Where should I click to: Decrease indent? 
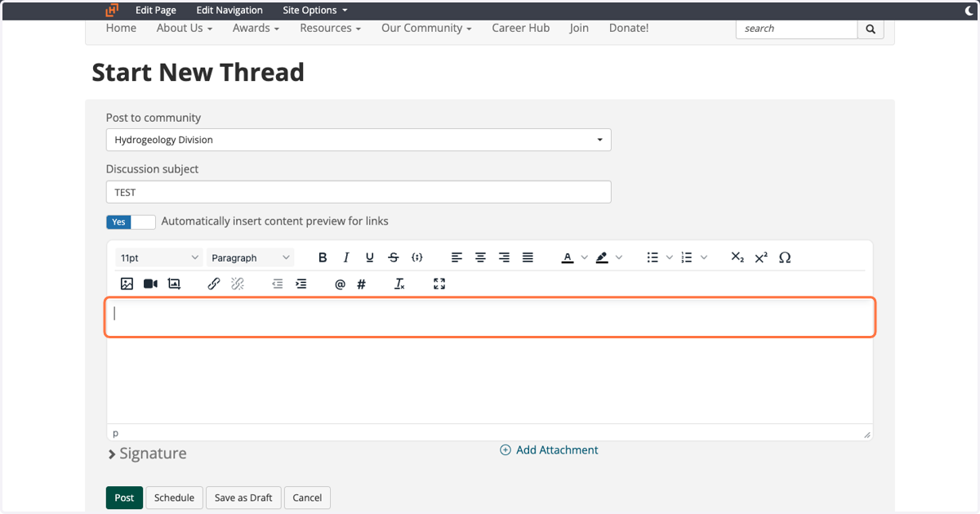click(278, 284)
